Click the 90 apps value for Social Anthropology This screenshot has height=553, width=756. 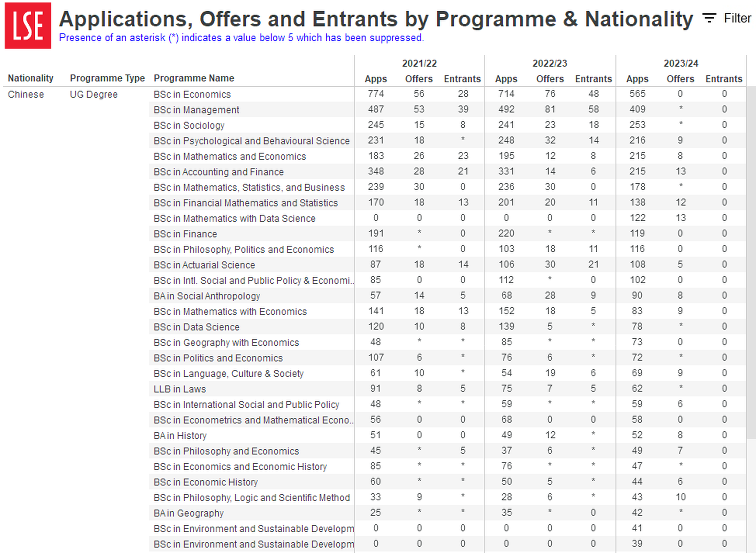point(637,296)
